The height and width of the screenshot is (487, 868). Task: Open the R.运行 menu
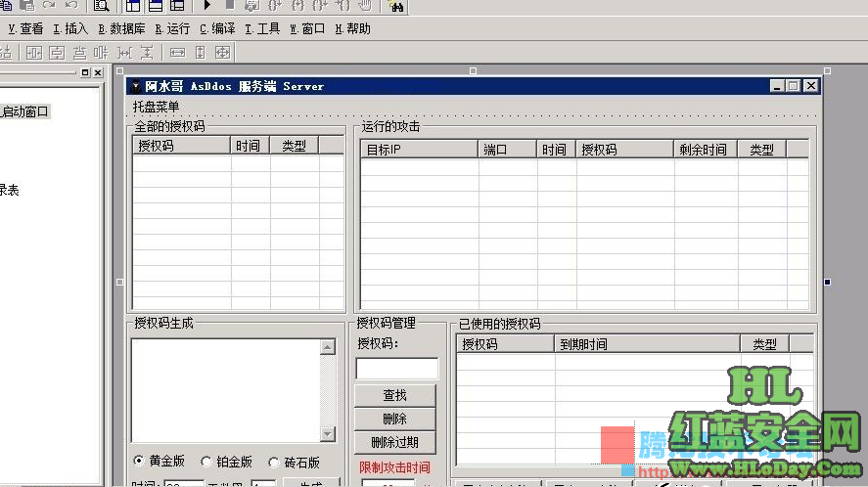pyautogui.click(x=172, y=28)
